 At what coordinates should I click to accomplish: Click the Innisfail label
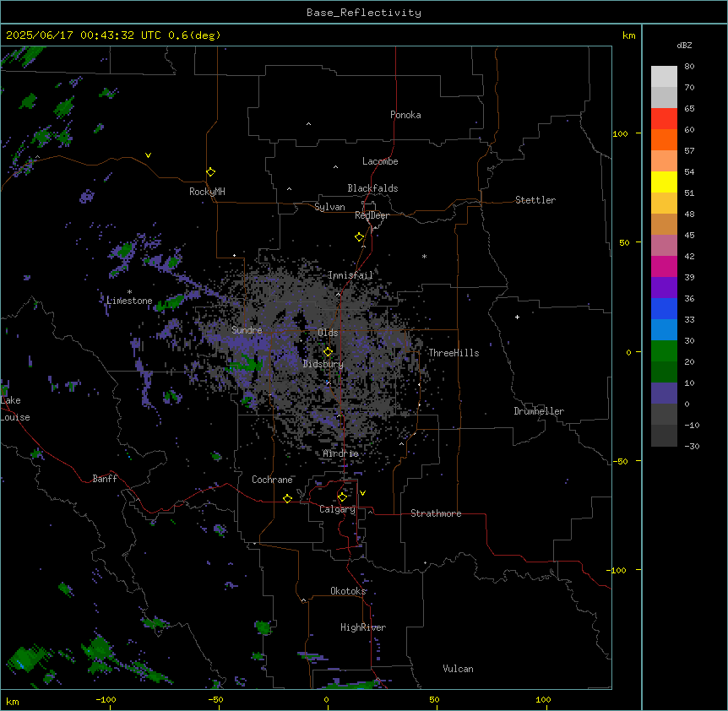[350, 275]
